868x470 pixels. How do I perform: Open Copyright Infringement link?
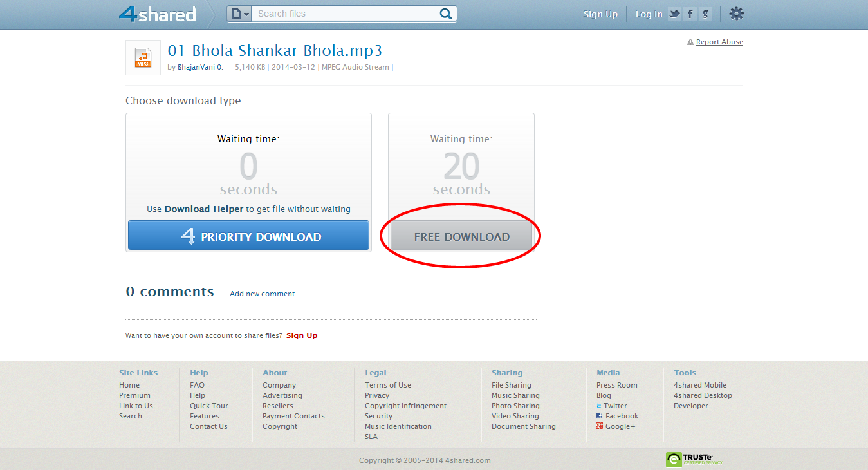pos(405,406)
